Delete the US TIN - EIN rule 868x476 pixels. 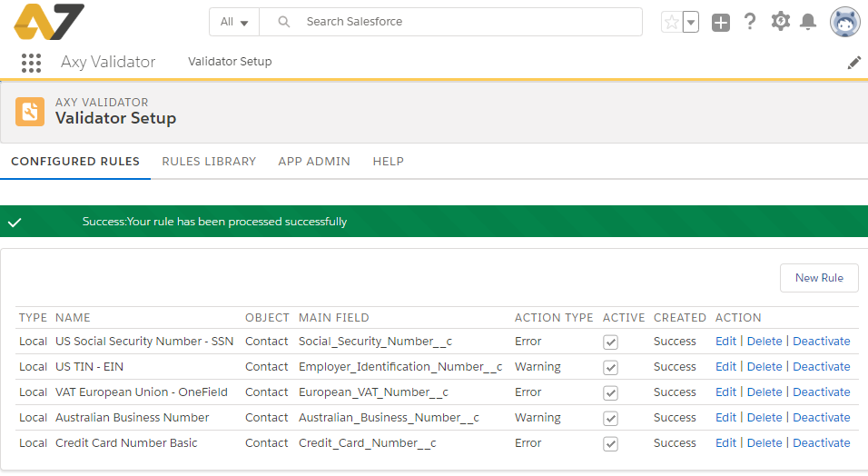(764, 367)
